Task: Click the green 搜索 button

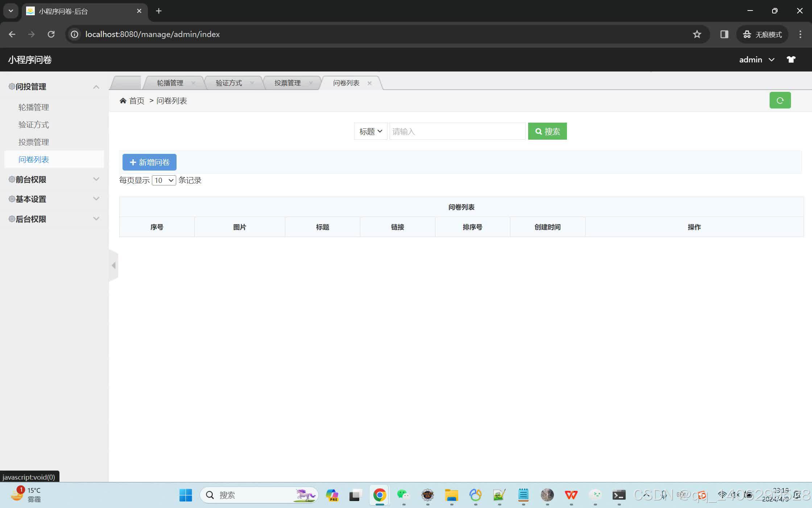Action: tap(547, 131)
